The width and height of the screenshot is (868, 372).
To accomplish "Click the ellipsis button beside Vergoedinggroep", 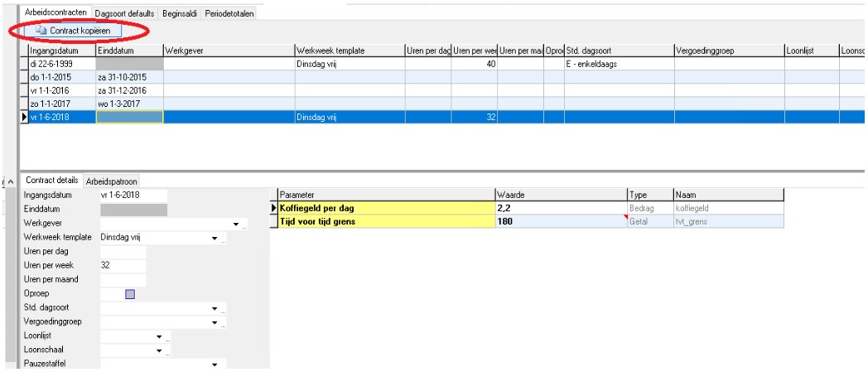I will [x=224, y=323].
